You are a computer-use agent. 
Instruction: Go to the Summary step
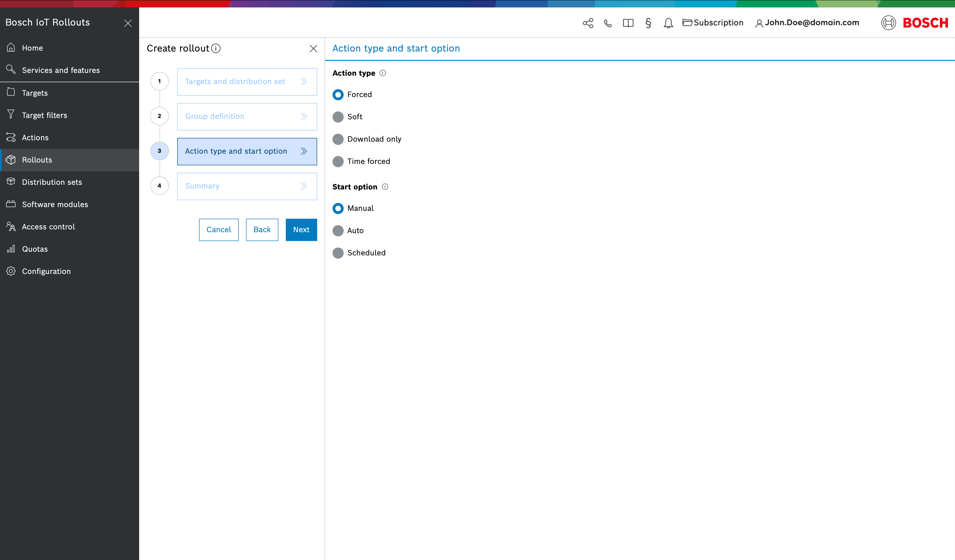pyautogui.click(x=247, y=186)
